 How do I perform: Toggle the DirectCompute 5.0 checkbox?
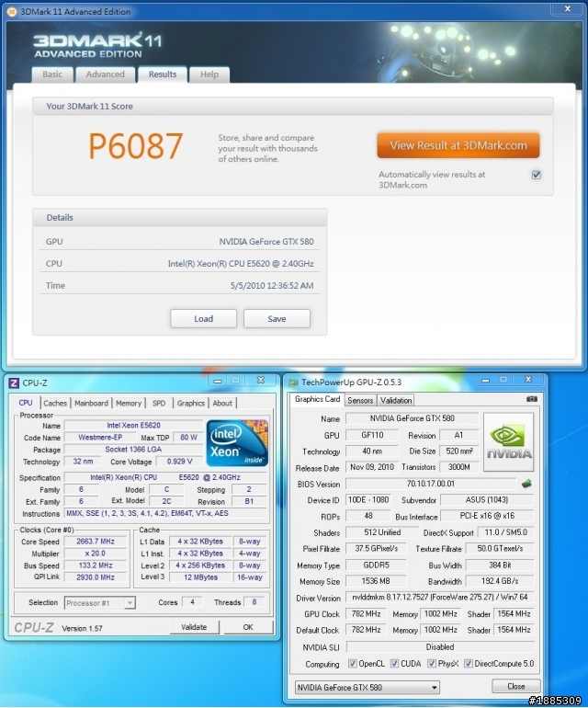coord(469,663)
